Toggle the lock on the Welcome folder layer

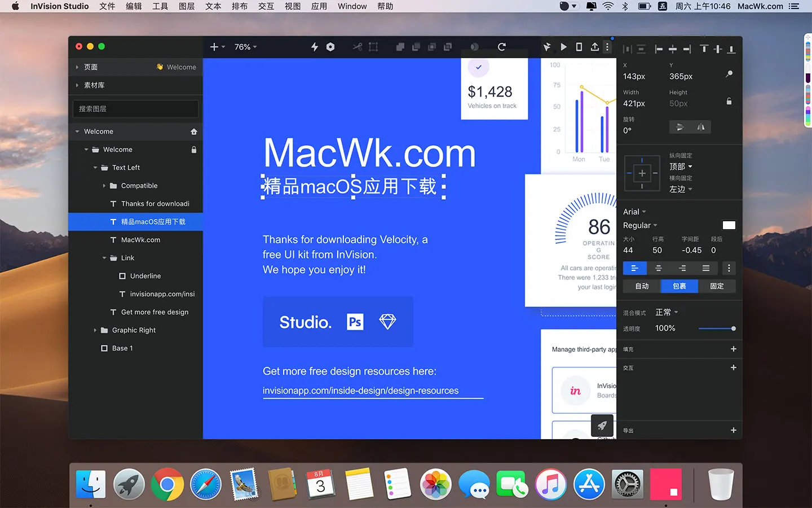(x=194, y=150)
